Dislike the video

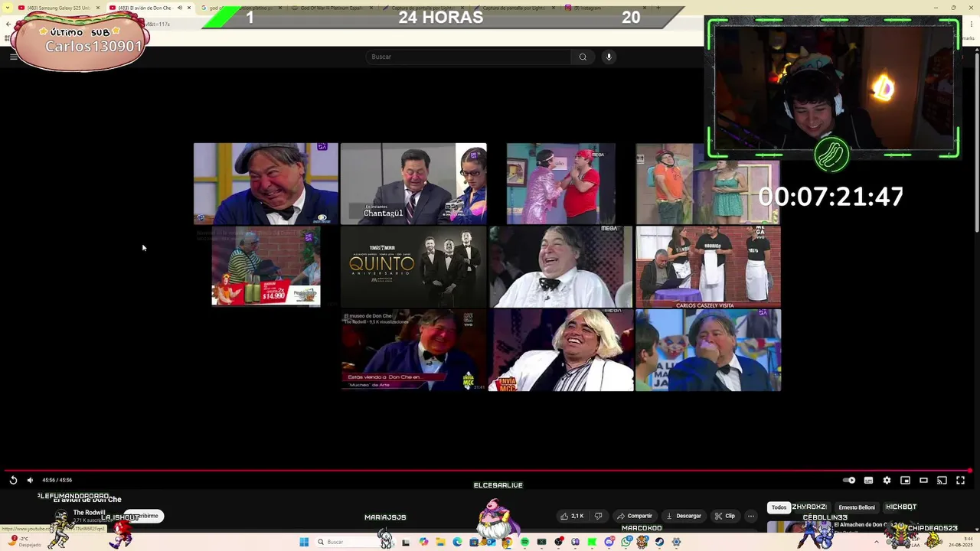(598, 516)
